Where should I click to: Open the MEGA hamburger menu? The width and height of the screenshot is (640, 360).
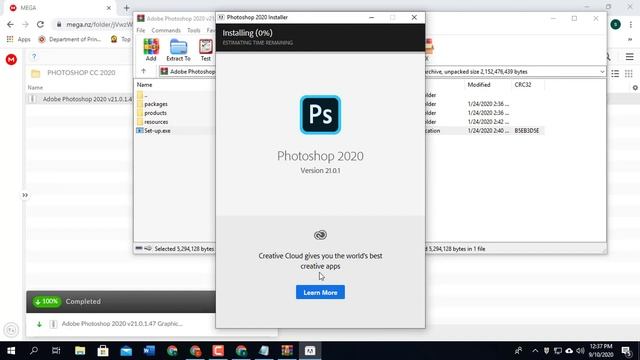tap(629, 57)
